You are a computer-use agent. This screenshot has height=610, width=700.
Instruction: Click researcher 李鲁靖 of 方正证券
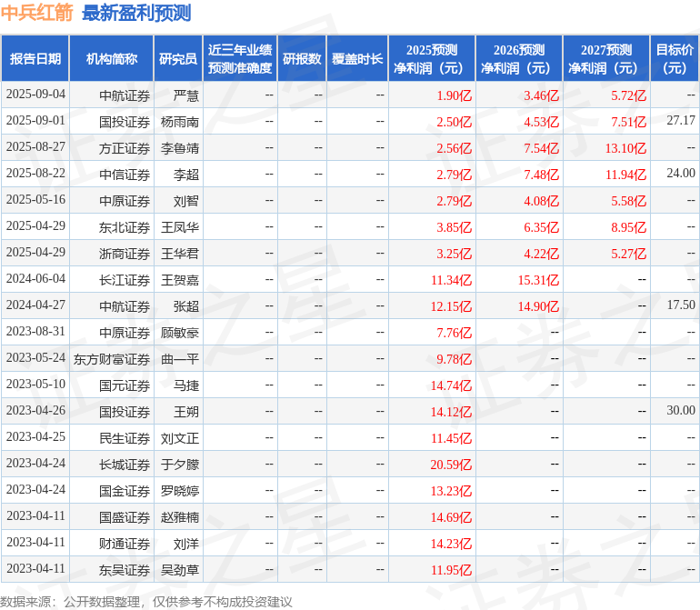click(x=179, y=148)
